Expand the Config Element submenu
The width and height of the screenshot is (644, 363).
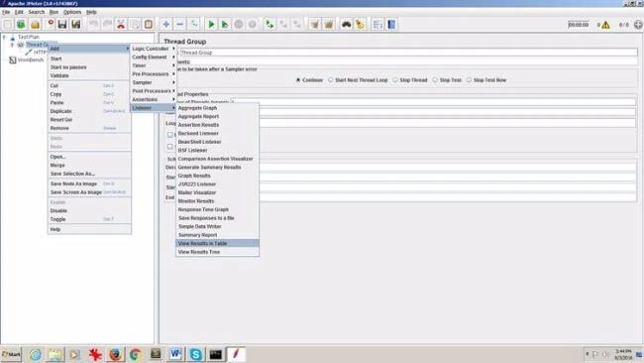(154, 58)
